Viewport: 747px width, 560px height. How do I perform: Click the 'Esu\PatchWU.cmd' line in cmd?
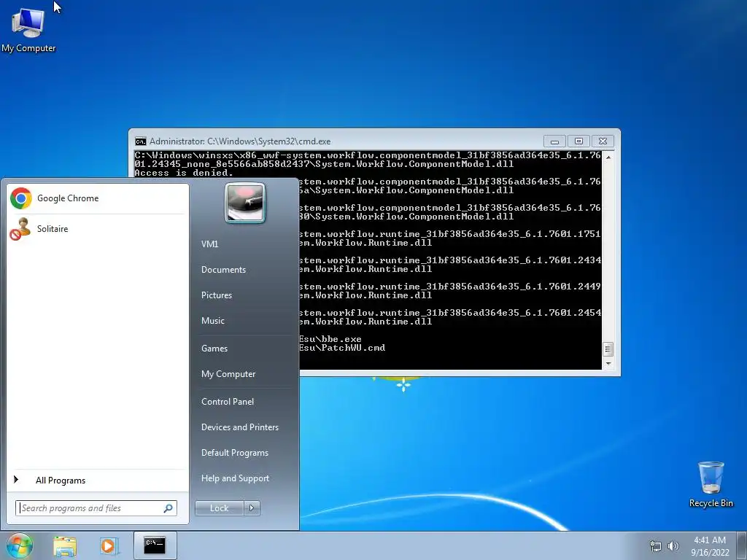pos(342,348)
